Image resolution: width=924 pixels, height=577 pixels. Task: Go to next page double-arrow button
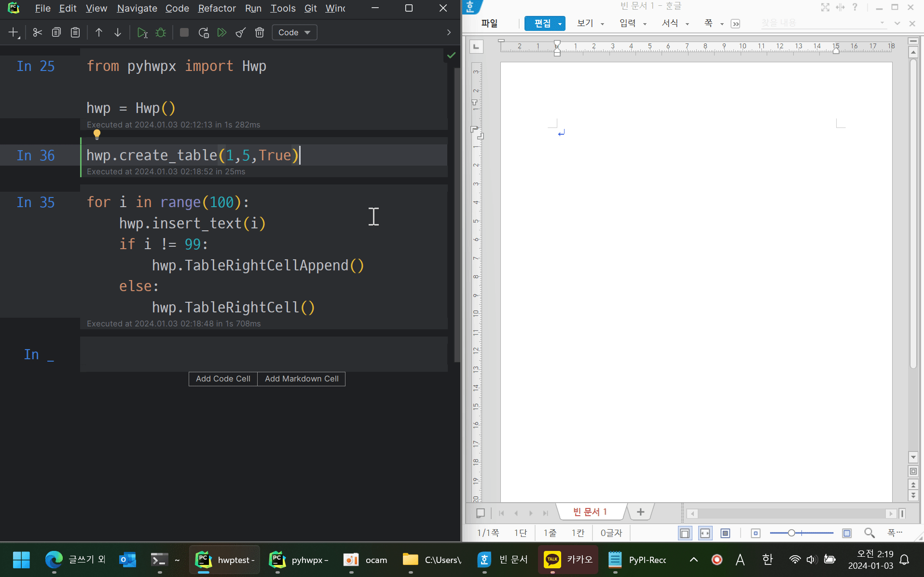(x=913, y=495)
